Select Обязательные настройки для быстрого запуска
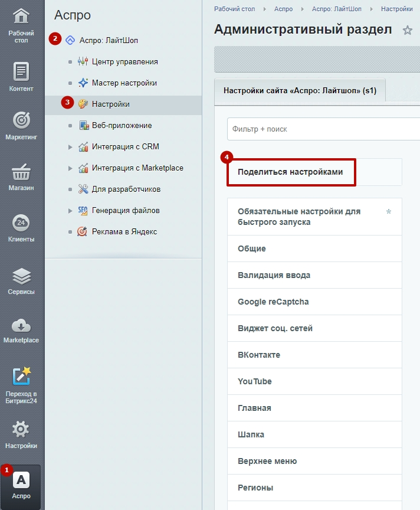The width and height of the screenshot is (420, 510). [x=314, y=217]
